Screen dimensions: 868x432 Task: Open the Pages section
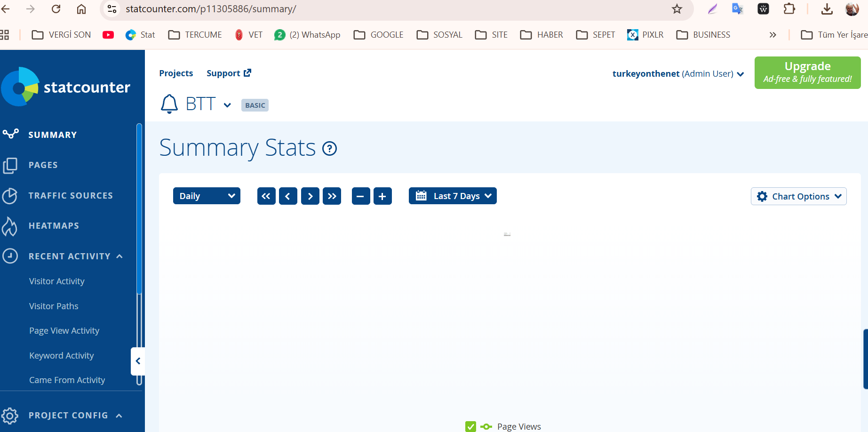(43, 165)
